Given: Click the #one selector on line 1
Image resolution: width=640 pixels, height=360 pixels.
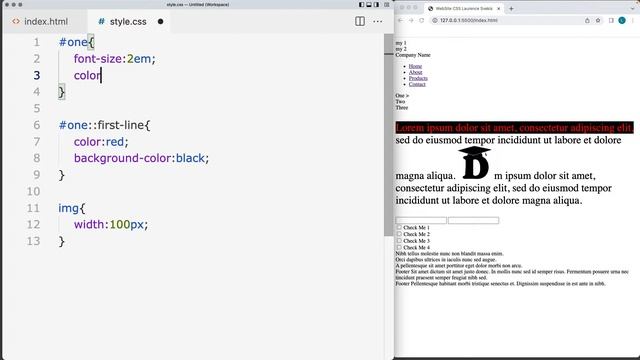Looking at the screenshot, I should click(73, 42).
